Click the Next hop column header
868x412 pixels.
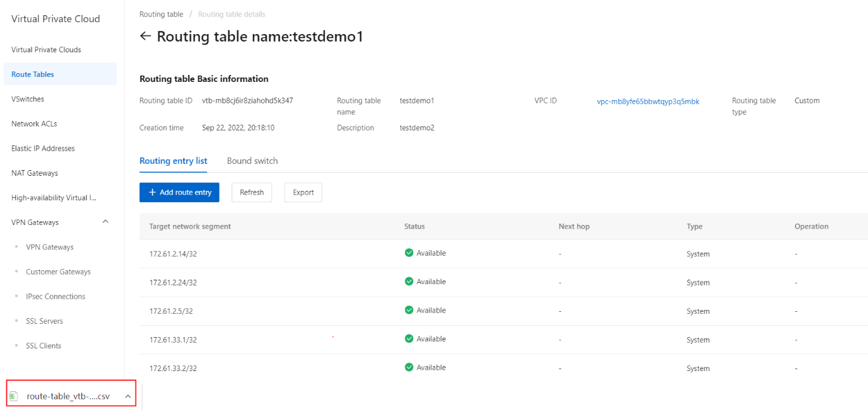point(574,226)
